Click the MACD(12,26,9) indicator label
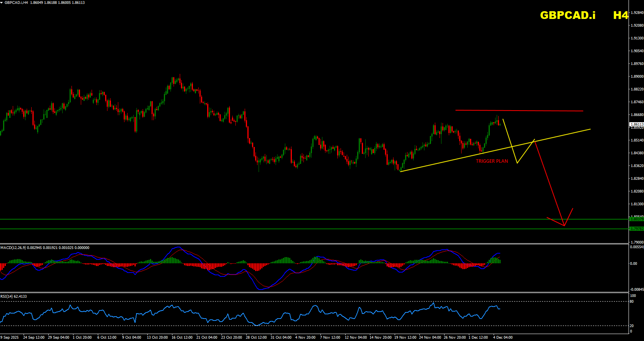The height and width of the screenshot is (341, 644). point(13,248)
